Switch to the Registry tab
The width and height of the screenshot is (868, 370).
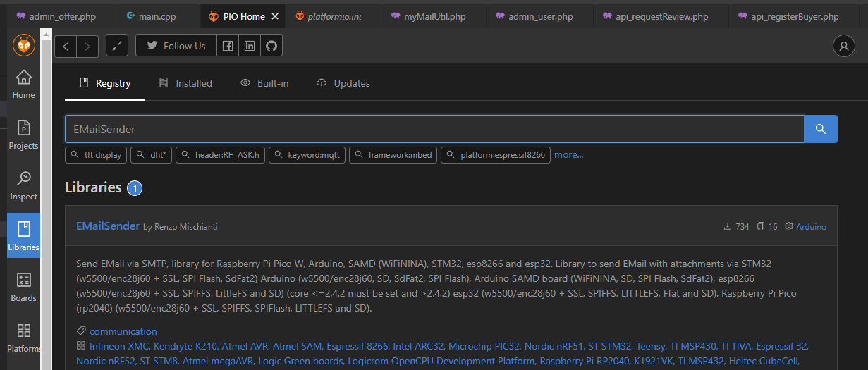(x=104, y=83)
